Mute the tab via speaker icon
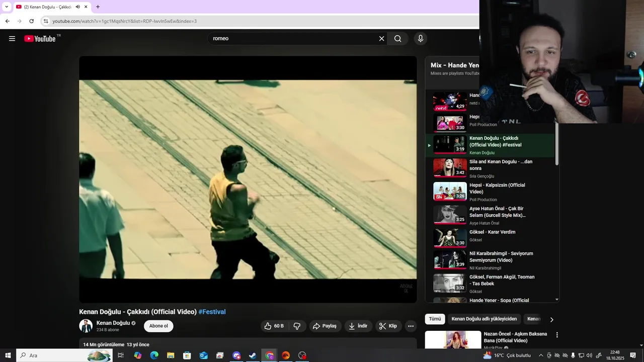This screenshot has width=644, height=362. 77,7
